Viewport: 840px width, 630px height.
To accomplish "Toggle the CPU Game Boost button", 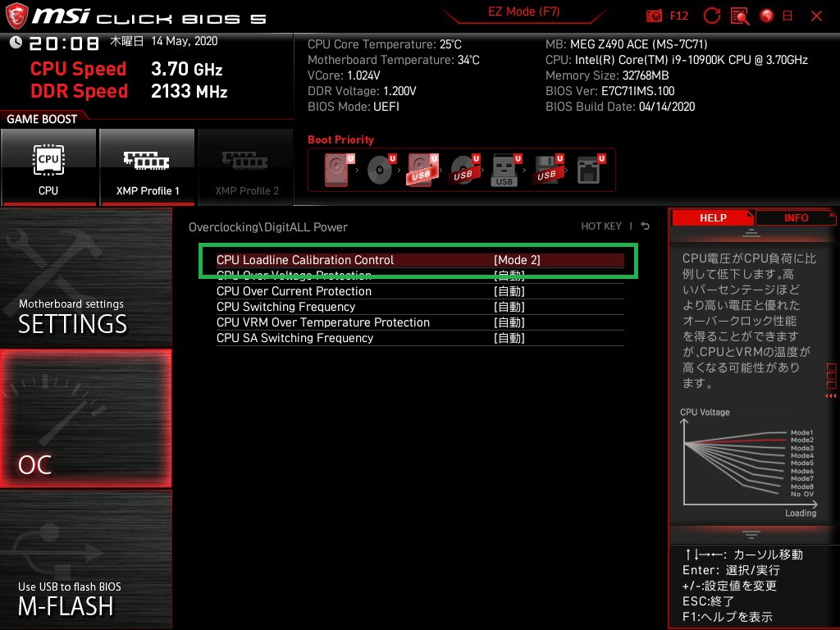I will point(48,167).
